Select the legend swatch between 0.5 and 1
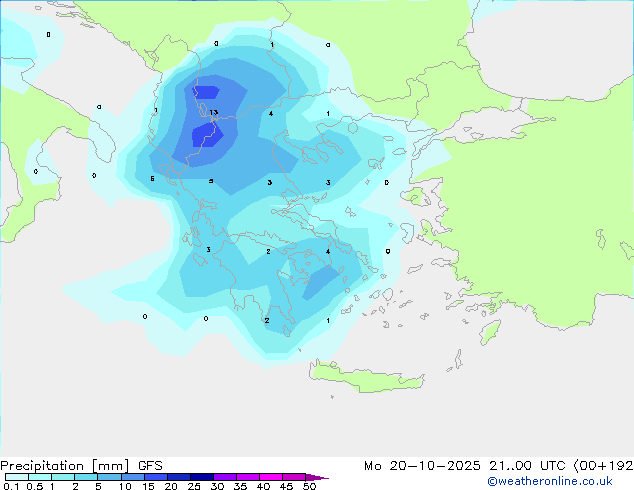Screen dimensions: 634x490 pos(40,477)
